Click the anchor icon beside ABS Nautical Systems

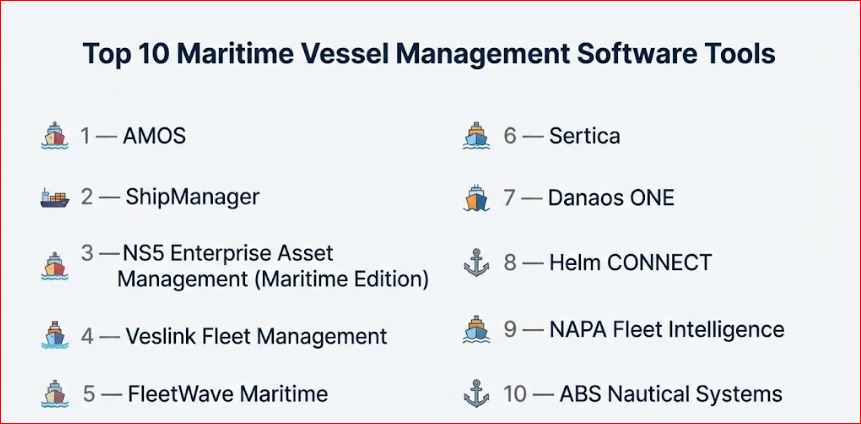476,394
